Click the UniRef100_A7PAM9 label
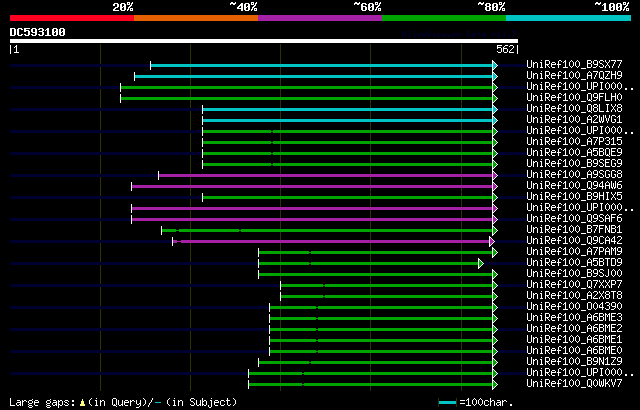 pyautogui.click(x=574, y=252)
